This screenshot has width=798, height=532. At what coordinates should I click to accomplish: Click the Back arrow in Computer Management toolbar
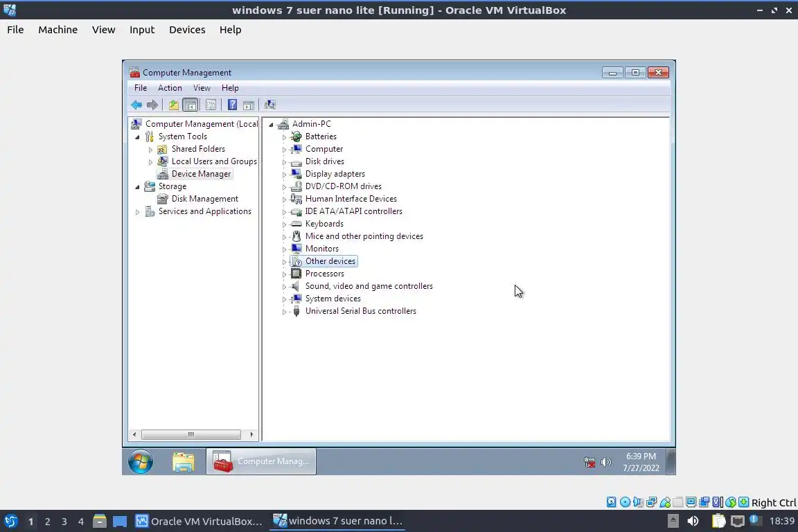[x=136, y=105]
